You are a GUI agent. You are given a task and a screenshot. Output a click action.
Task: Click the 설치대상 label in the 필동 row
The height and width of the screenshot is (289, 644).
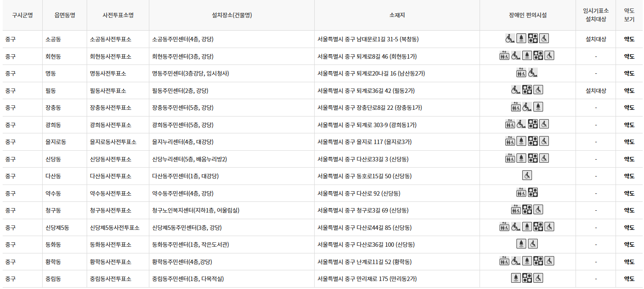tap(596, 89)
